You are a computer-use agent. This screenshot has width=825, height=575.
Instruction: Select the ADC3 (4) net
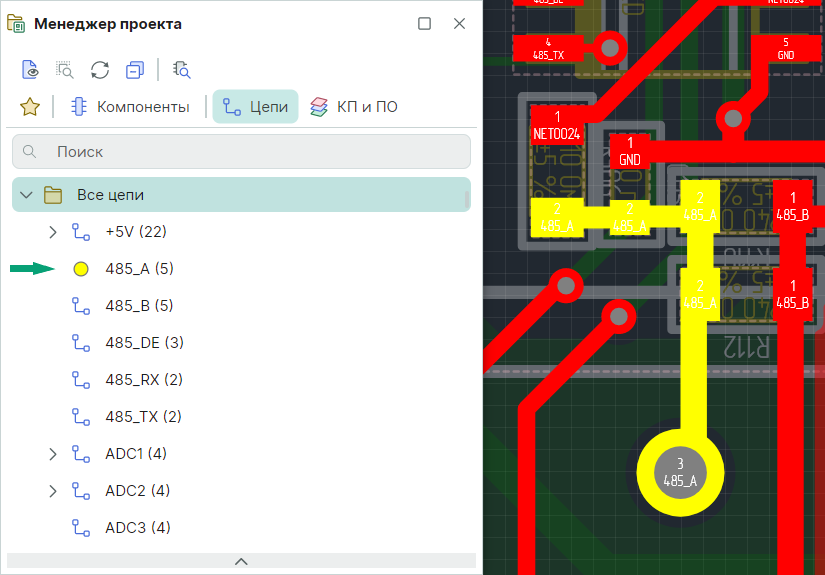coord(138,528)
